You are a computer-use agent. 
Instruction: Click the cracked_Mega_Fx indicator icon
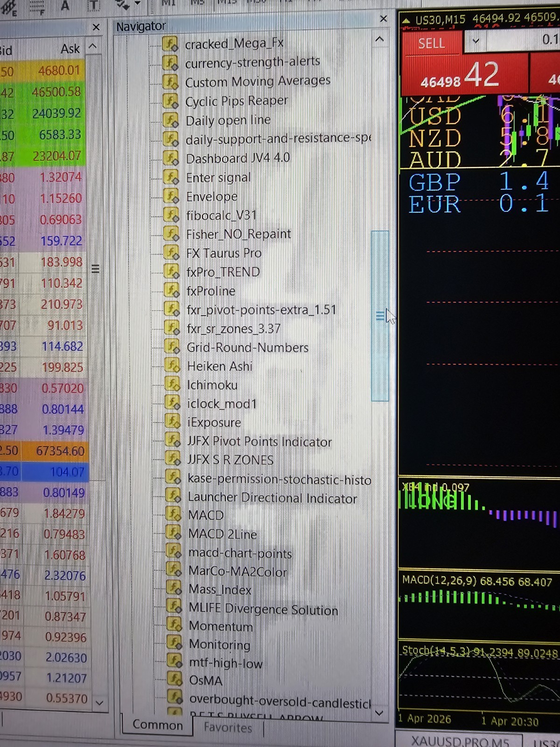pyautogui.click(x=170, y=44)
